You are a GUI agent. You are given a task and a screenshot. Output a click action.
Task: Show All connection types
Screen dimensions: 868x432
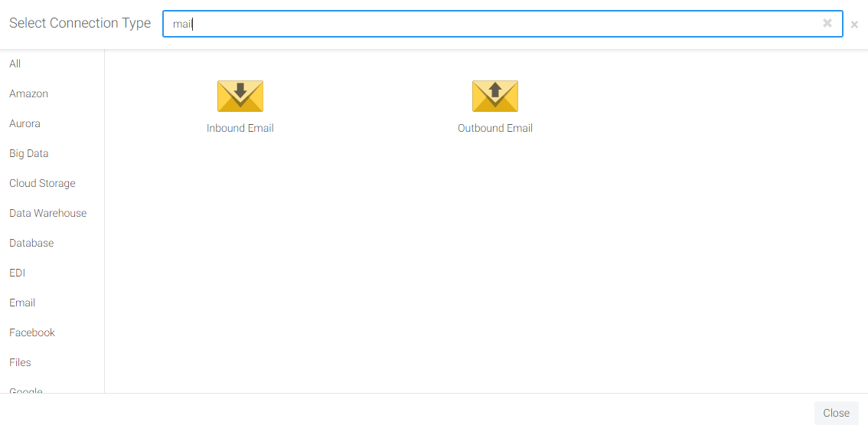point(15,64)
